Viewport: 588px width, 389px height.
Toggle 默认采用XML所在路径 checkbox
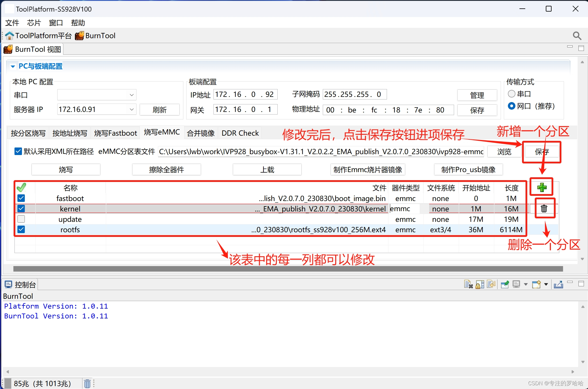[x=18, y=151]
